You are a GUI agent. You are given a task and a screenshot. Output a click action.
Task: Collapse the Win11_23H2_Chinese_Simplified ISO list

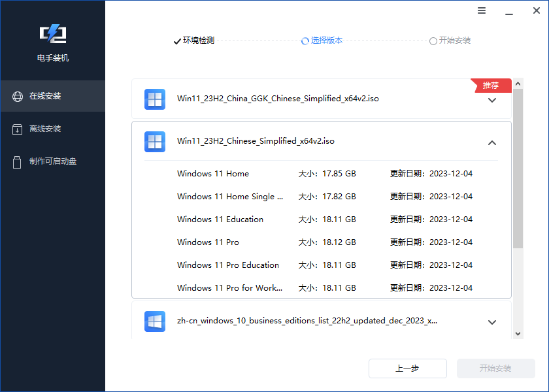tap(492, 141)
